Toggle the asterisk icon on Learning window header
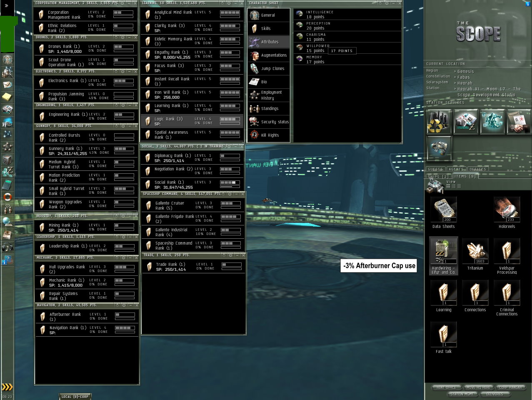The image size is (532, 400). tap(223, 3)
